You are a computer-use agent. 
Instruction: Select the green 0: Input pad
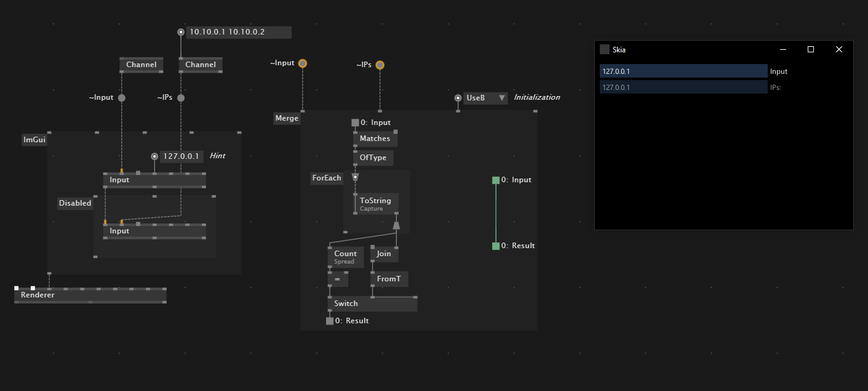(496, 180)
